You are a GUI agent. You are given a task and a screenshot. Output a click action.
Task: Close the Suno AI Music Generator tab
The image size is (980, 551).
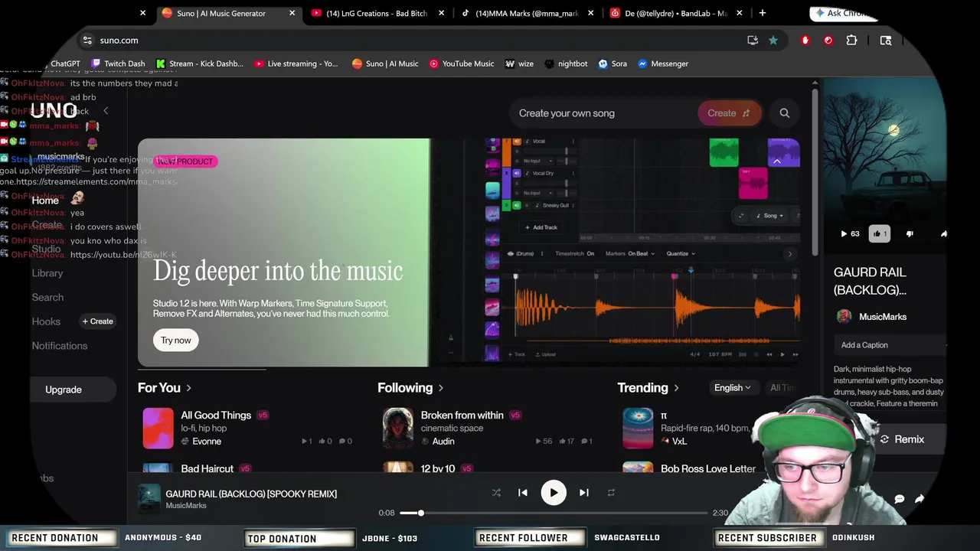292,13
